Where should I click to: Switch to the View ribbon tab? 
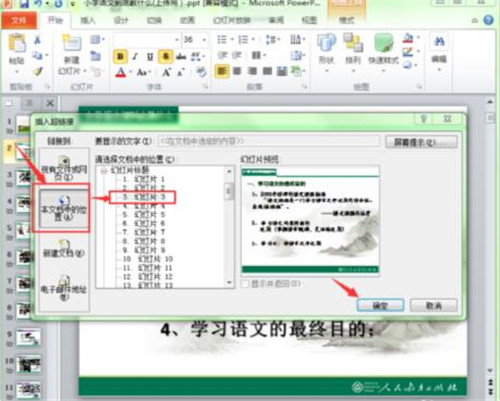pyautogui.click(x=309, y=21)
